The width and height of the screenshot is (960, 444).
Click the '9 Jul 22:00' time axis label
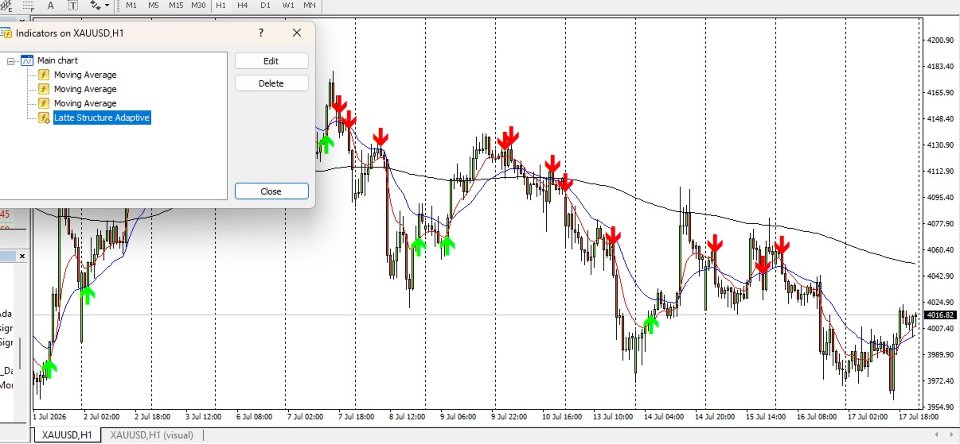(x=509, y=416)
